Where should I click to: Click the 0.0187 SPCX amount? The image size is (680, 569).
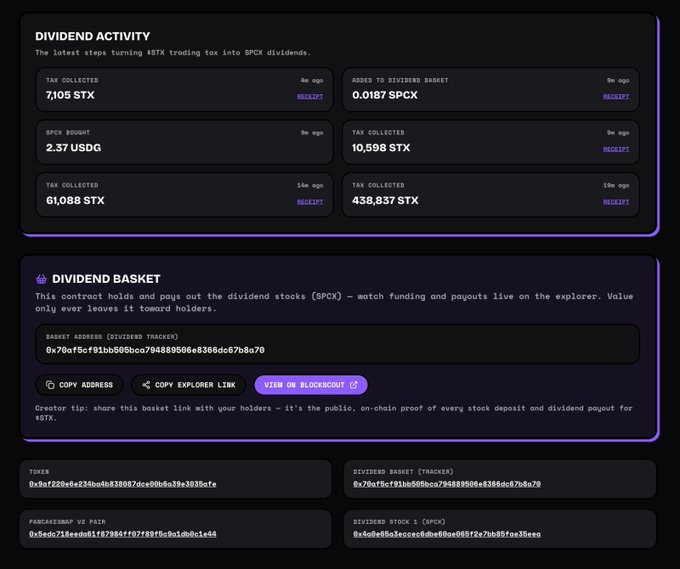385,95
